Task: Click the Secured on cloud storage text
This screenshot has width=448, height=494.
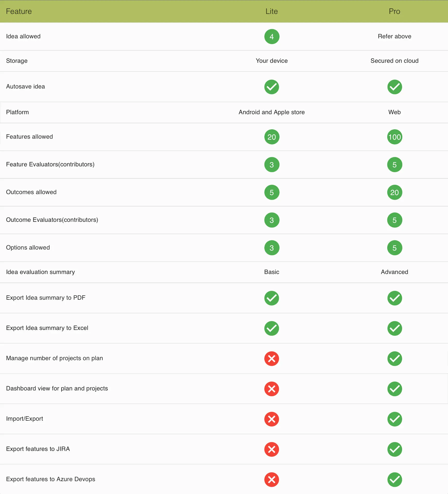Action: pos(394,61)
